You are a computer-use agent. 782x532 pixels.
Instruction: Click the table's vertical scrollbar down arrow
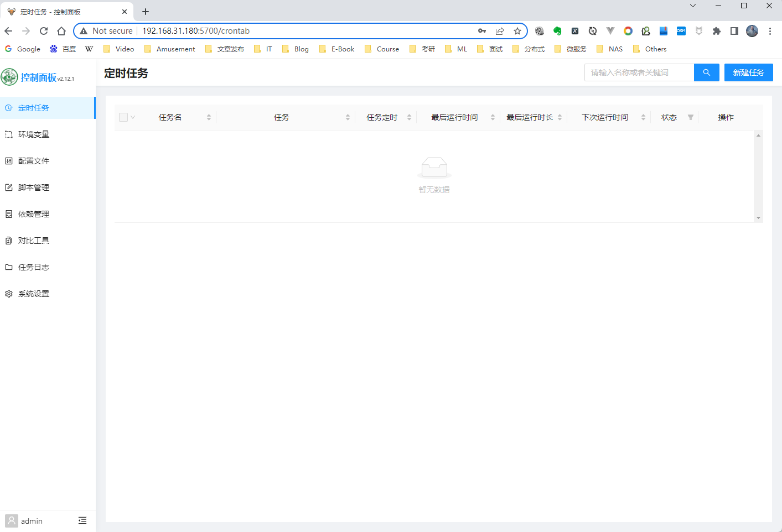coord(758,218)
